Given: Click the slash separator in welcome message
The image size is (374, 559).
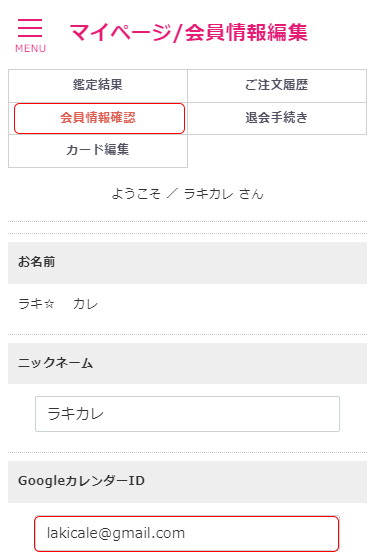Looking at the screenshot, I should click(x=173, y=194).
